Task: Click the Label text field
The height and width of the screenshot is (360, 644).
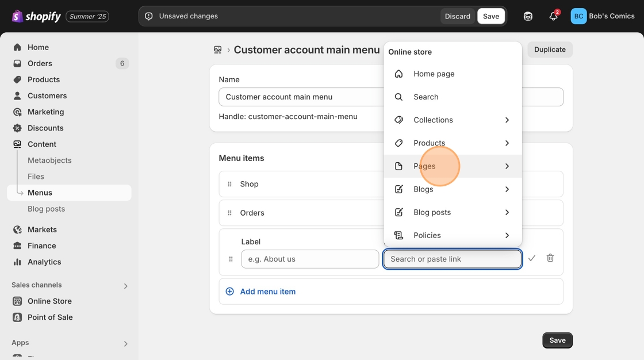Action: point(310,259)
